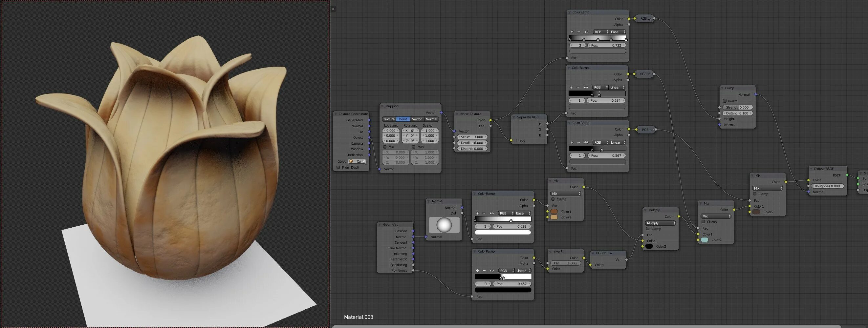The image size is (868, 328).
Task: Enable Clamp in Mix node feeding Diffuse BSDF
Action: tap(755, 194)
